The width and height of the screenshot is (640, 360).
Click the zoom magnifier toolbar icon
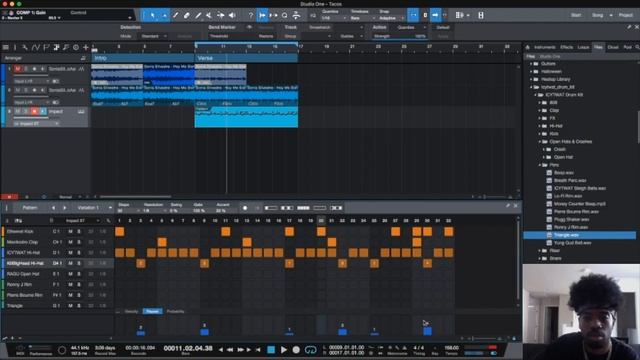pos(284,16)
